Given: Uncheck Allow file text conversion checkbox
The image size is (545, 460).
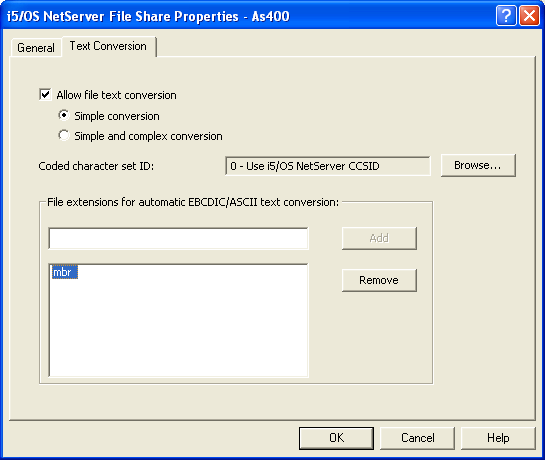Looking at the screenshot, I should coord(46,95).
